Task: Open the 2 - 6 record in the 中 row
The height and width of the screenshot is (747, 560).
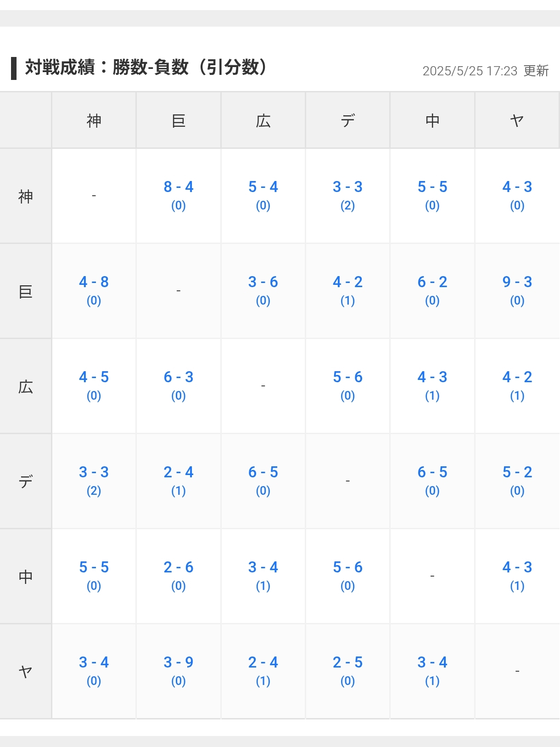Action: pos(178,567)
